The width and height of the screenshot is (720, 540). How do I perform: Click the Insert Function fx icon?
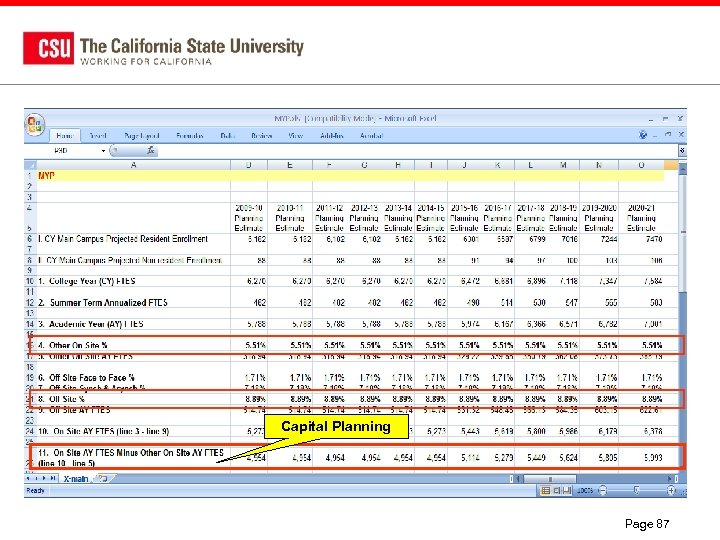pos(151,150)
